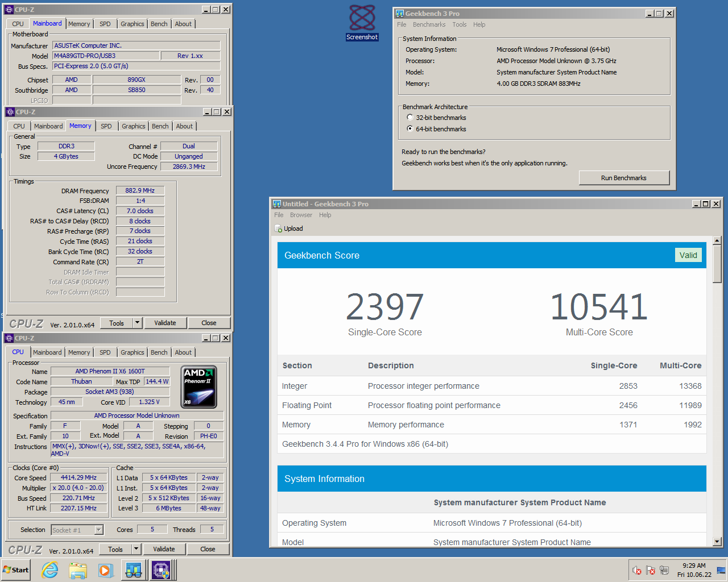The height and width of the screenshot is (582, 728).
Task: Click Close button in Processor CPU-Z window
Action: click(208, 549)
